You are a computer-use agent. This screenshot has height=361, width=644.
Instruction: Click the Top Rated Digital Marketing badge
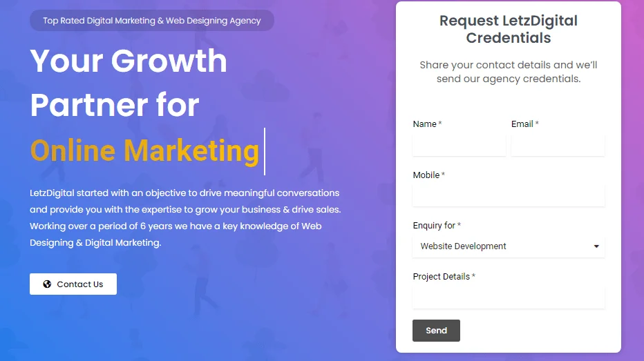tap(152, 21)
